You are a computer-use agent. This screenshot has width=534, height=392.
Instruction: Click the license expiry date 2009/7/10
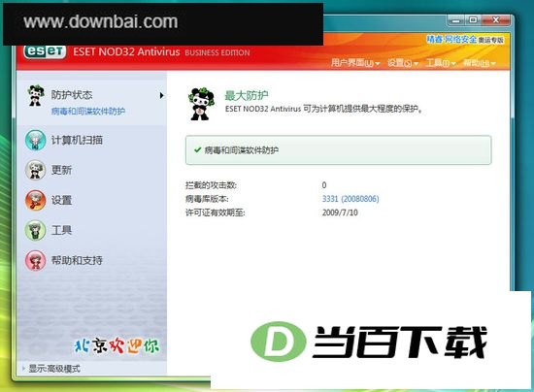(x=340, y=212)
